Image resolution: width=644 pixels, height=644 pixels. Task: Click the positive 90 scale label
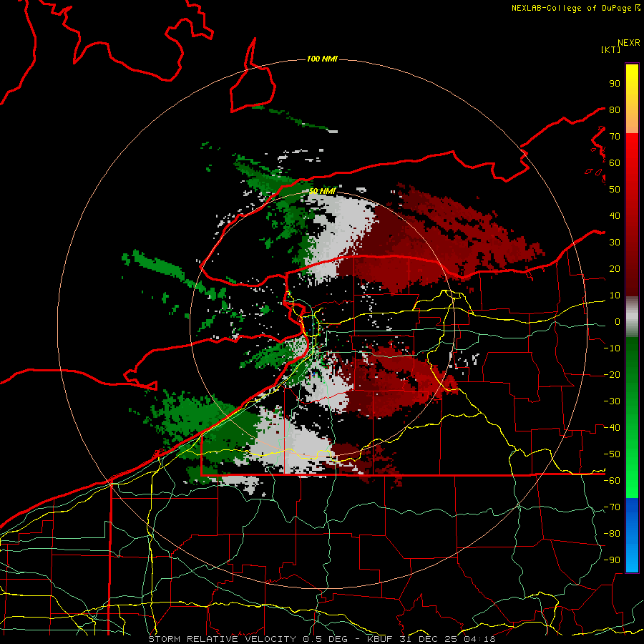point(615,84)
